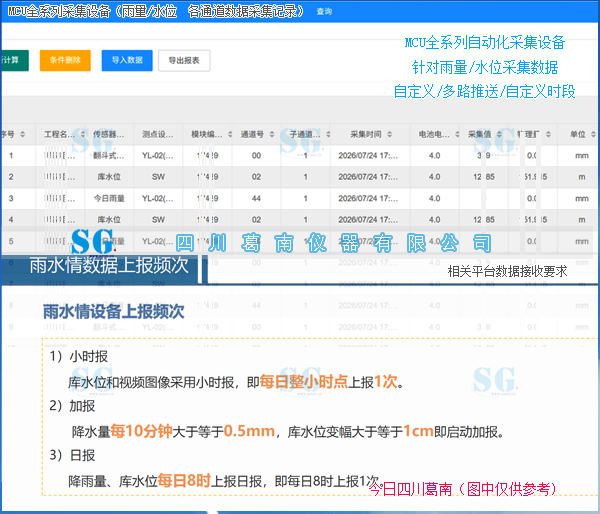Click the 导出报表 button
The width and height of the screenshot is (600, 514).
(x=184, y=60)
